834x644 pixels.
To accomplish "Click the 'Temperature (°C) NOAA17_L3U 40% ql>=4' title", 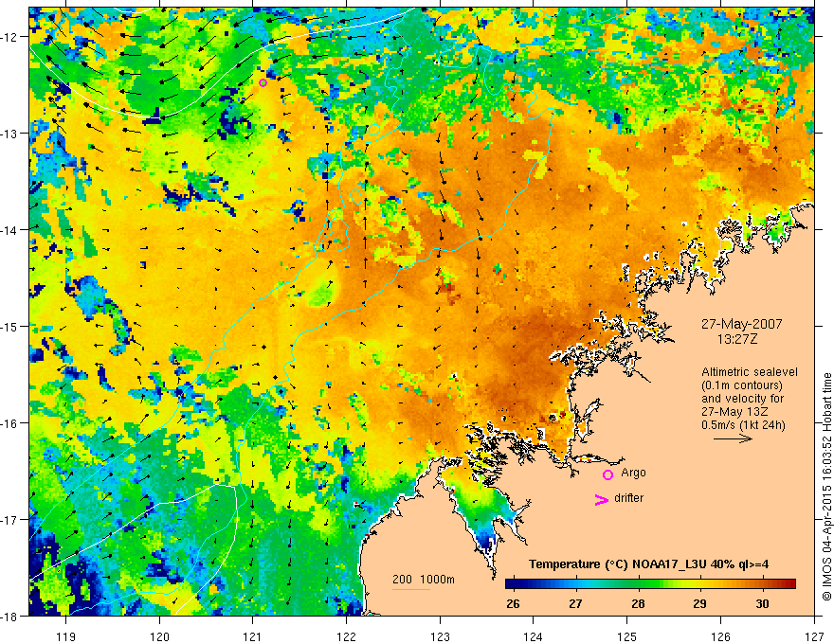I will pos(648,564).
